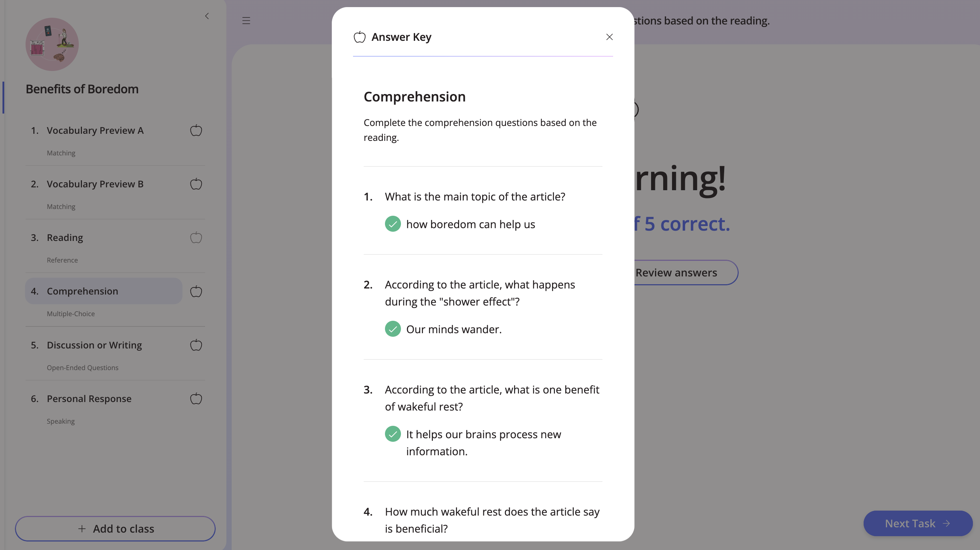Click the Benefits of Boredom lesson thumbnail
Viewport: 980px width, 550px height.
[52, 44]
